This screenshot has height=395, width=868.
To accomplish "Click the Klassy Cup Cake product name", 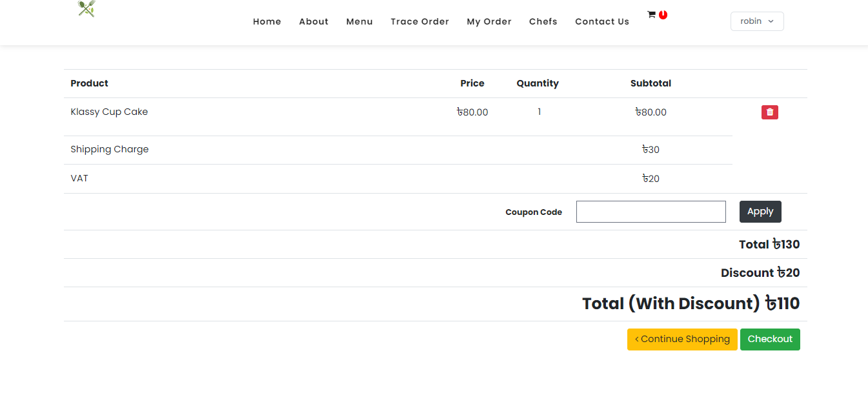I will [x=109, y=112].
